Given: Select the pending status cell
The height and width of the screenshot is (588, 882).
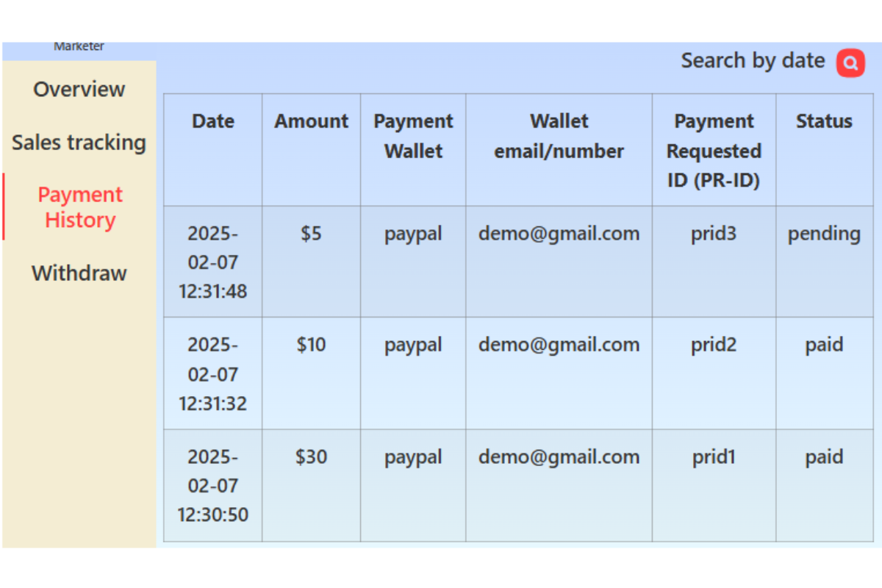Looking at the screenshot, I should tap(824, 234).
